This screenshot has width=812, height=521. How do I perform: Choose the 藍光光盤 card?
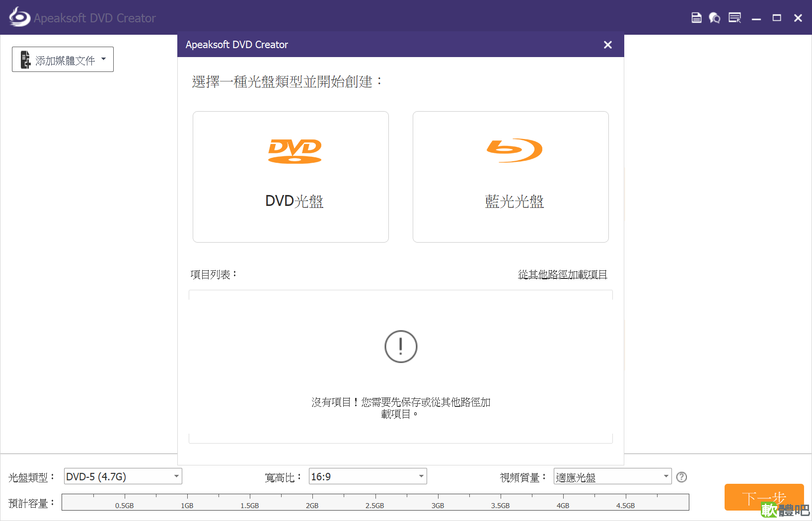[511, 177]
